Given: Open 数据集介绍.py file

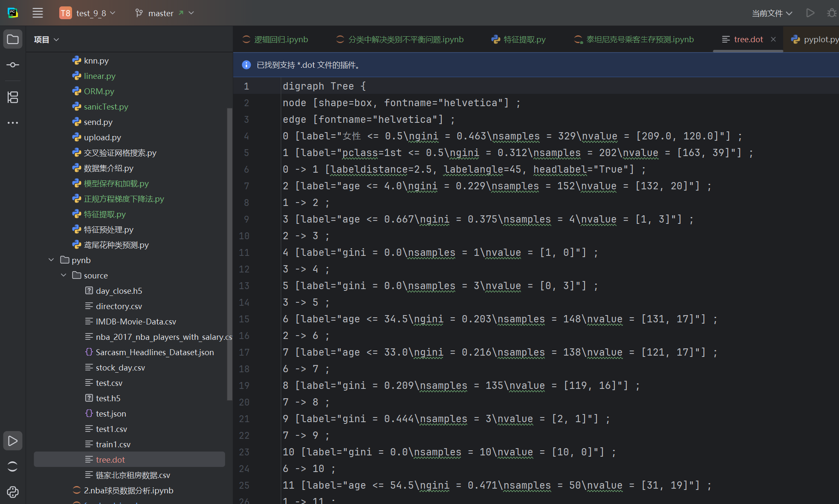Looking at the screenshot, I should pos(108,168).
